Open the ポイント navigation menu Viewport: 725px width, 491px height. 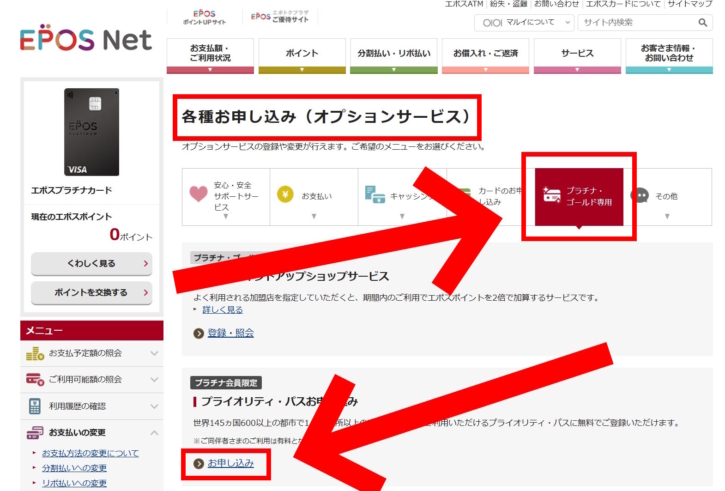[x=302, y=56]
